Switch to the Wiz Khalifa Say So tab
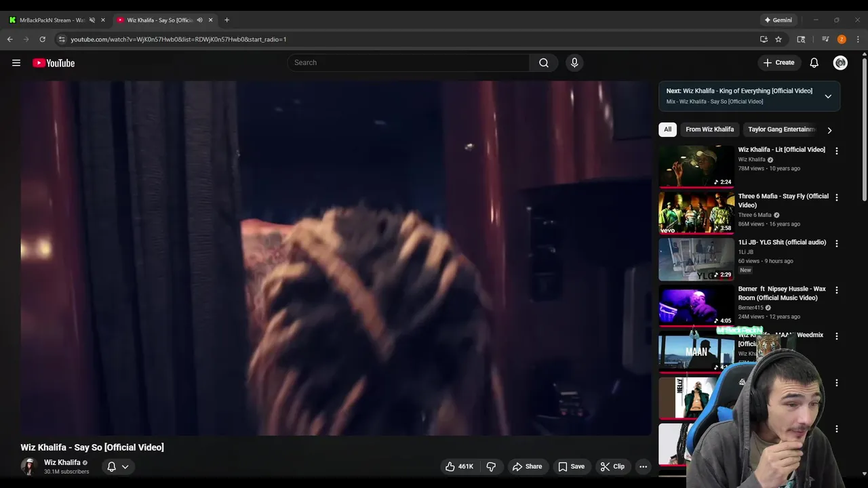868x488 pixels. point(160,20)
